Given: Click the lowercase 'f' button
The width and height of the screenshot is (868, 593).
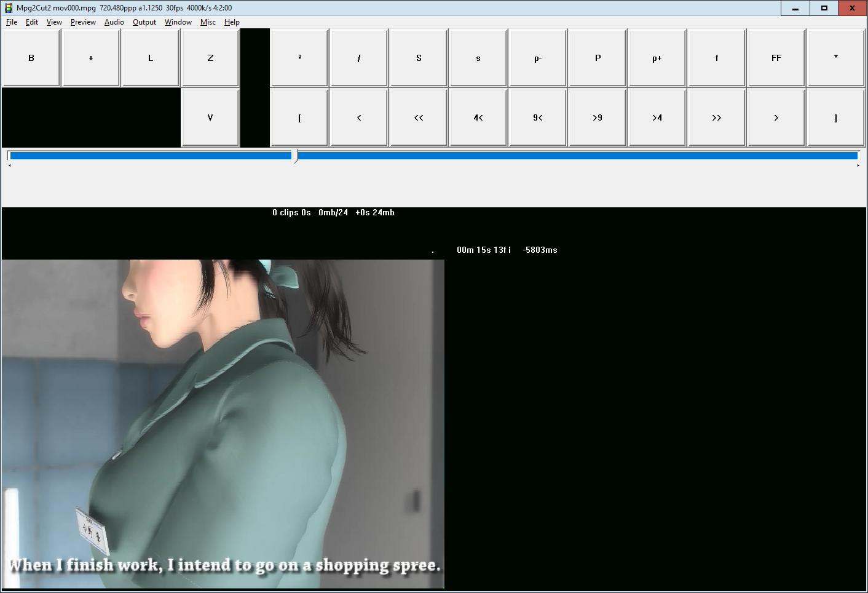Looking at the screenshot, I should (717, 58).
